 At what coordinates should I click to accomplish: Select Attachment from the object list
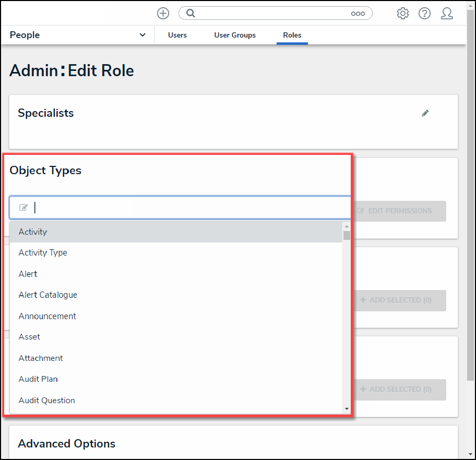[x=41, y=358]
